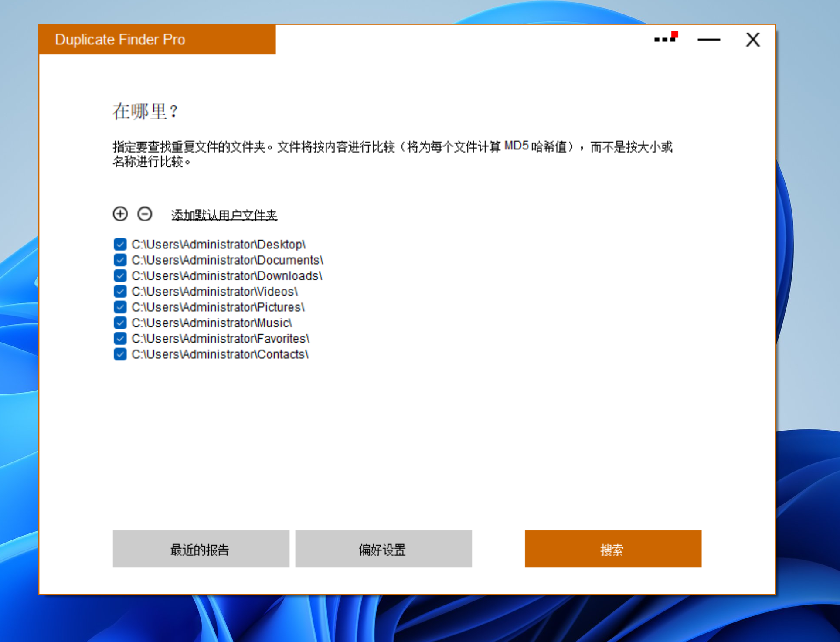Select path C:\Users\Administrator\Downloads\
The width and height of the screenshot is (840, 642).
[227, 275]
